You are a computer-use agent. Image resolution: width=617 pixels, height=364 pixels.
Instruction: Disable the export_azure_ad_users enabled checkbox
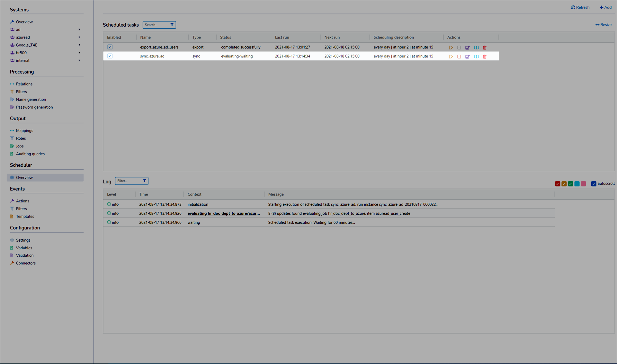click(110, 47)
